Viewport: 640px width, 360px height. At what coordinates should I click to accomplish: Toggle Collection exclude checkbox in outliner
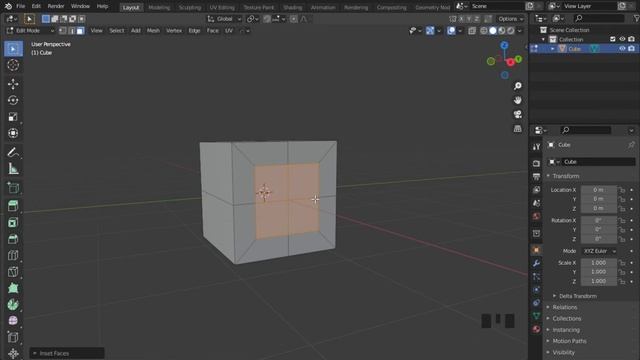tap(613, 39)
